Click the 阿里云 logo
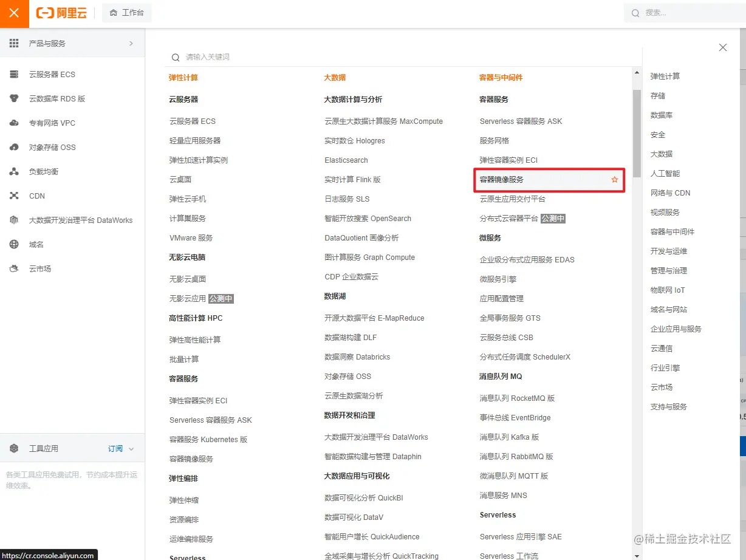 [x=61, y=13]
